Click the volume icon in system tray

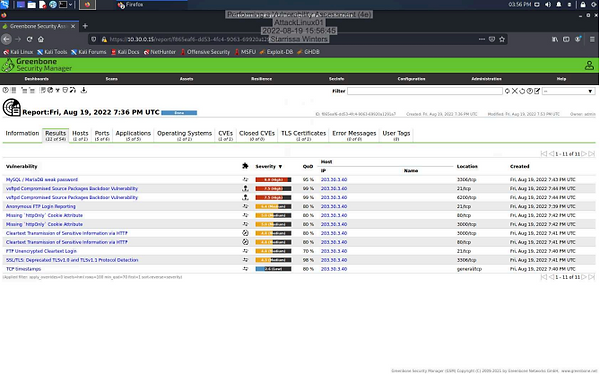coord(548,5)
